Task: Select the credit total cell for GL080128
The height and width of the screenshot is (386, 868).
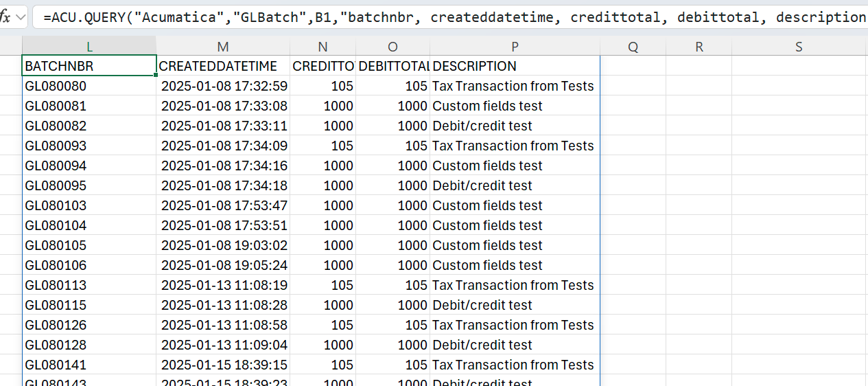Action: 322,345
